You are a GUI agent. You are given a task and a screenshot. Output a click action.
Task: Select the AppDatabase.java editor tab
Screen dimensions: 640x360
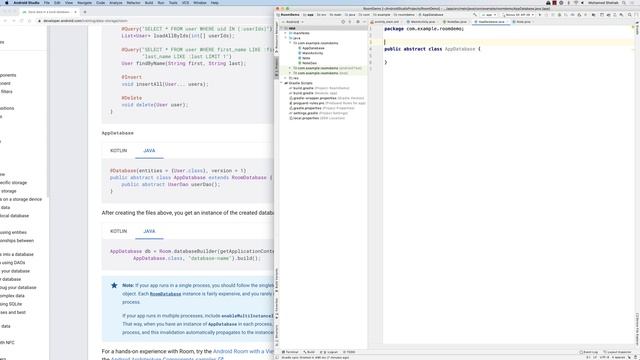(491, 22)
